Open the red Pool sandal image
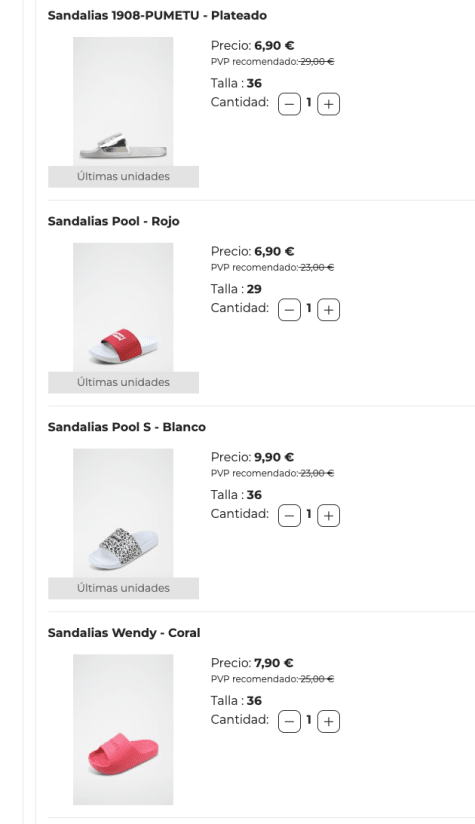This screenshot has height=824, width=475. point(123,307)
